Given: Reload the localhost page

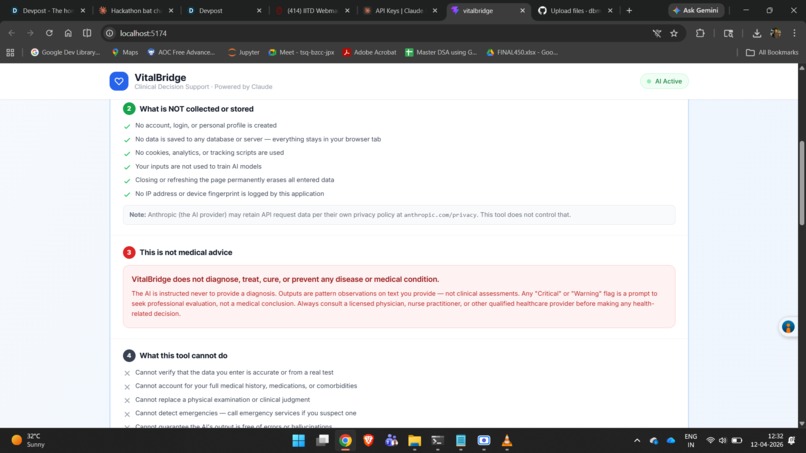Looking at the screenshot, I should coord(49,33).
